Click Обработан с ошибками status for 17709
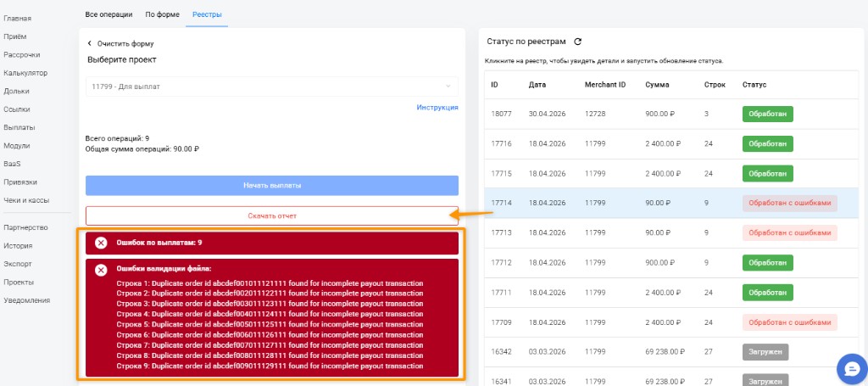Viewport: 868px width, 386px height. click(789, 322)
